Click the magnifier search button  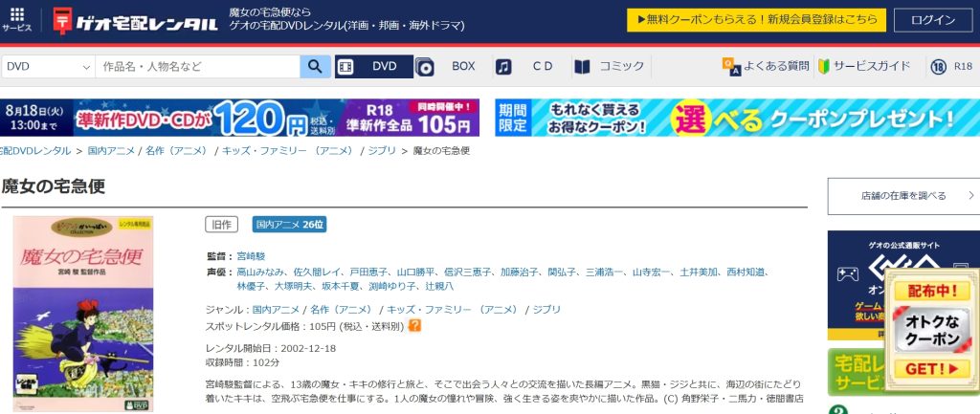tap(316, 67)
